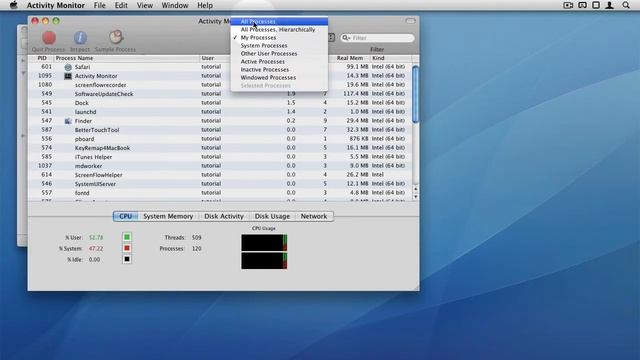Click the process list vertical scrollbar thumb

(416, 94)
